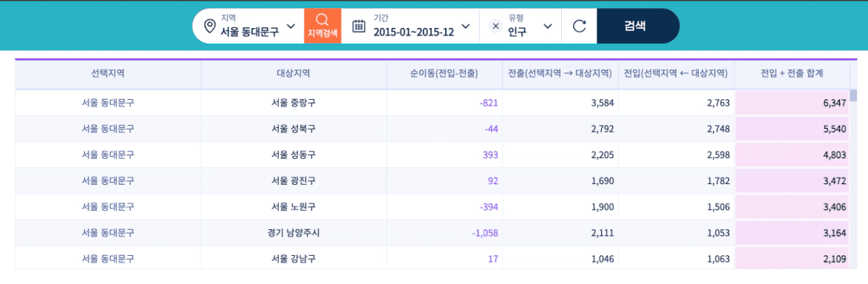This screenshot has height=284, width=868.
Task: Click net migration value -821
Action: (489, 103)
